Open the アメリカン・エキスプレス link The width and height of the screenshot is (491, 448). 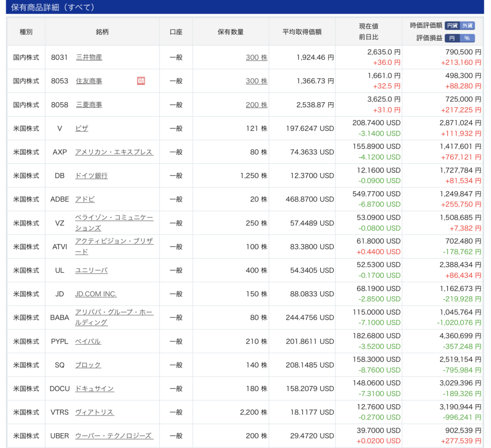click(x=114, y=152)
